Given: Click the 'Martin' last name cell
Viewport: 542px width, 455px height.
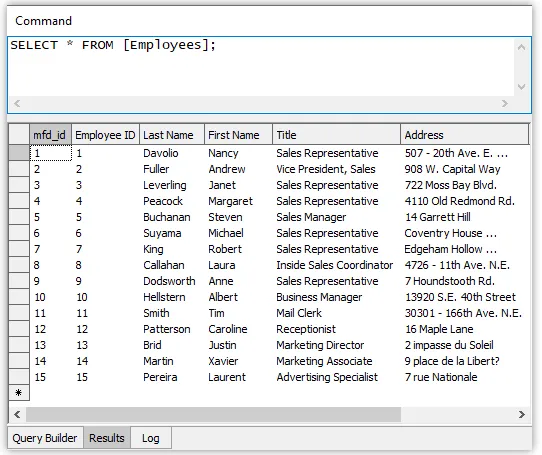Looking at the screenshot, I should click(172, 361).
